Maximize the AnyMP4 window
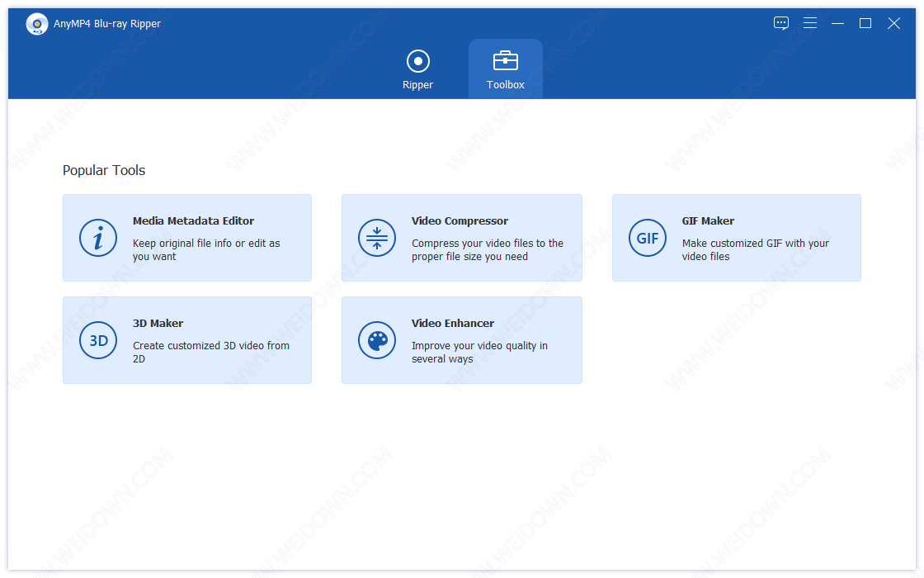 [865, 23]
